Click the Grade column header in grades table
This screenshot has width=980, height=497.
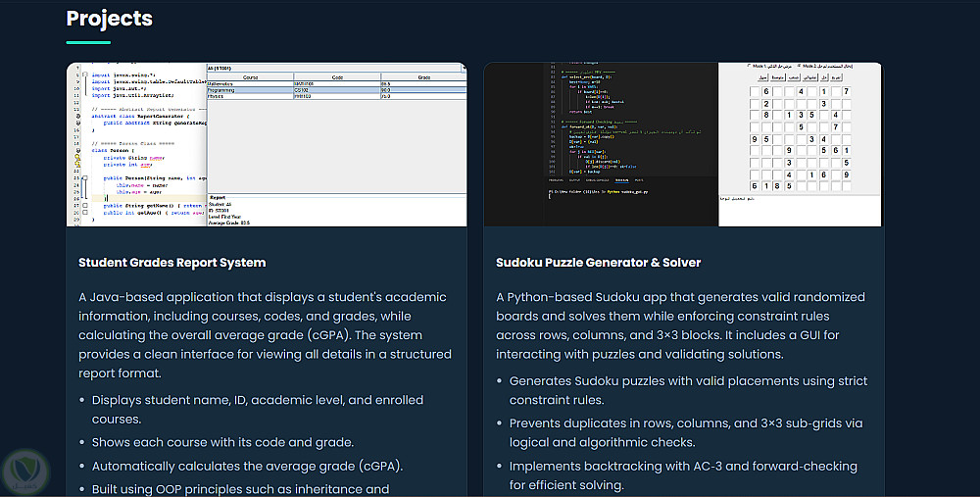tap(423, 75)
